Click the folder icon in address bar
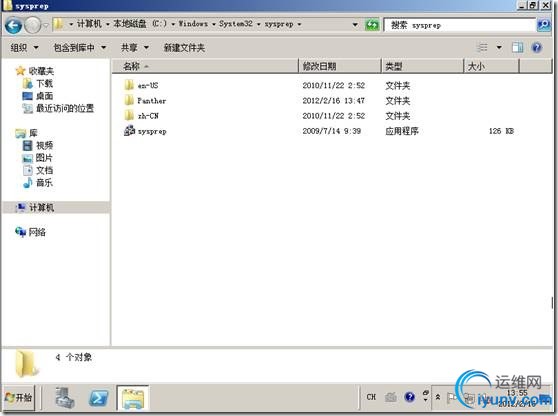Image resolution: width=558 pixels, height=416 pixels. coord(58,24)
